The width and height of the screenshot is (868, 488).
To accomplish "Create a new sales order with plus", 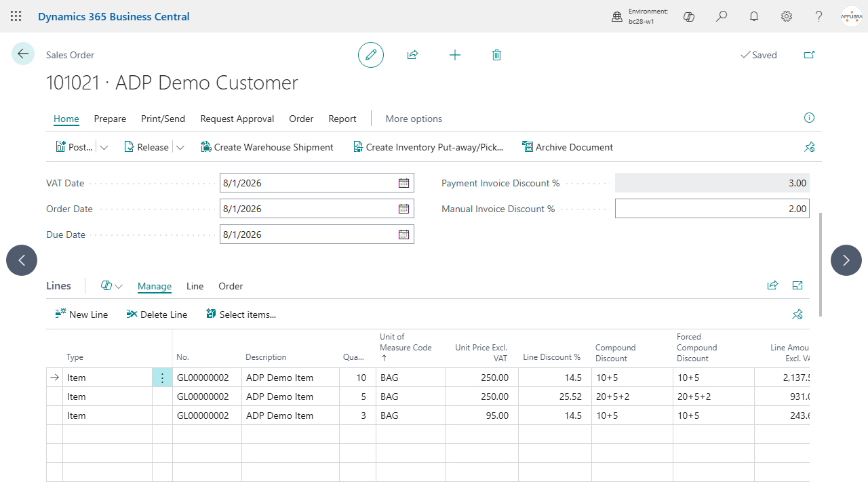I will click(x=455, y=55).
